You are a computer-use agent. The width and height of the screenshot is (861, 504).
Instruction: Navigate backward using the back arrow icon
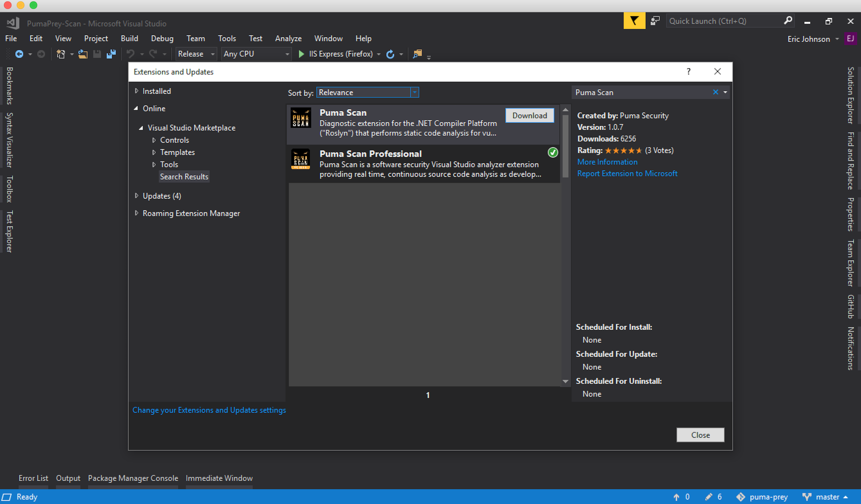coord(20,54)
